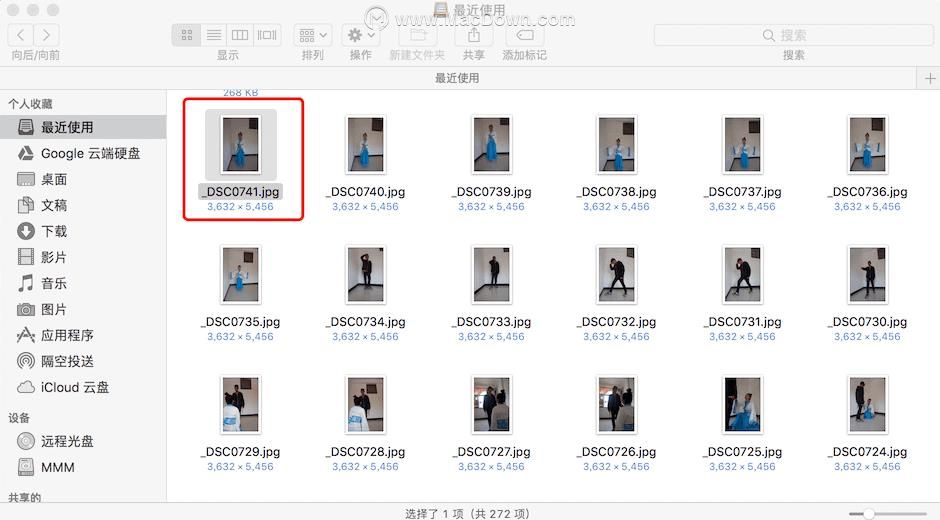940x520 pixels.
Task: Select the _DSC0730.jpg thumbnail
Action: 867,275
